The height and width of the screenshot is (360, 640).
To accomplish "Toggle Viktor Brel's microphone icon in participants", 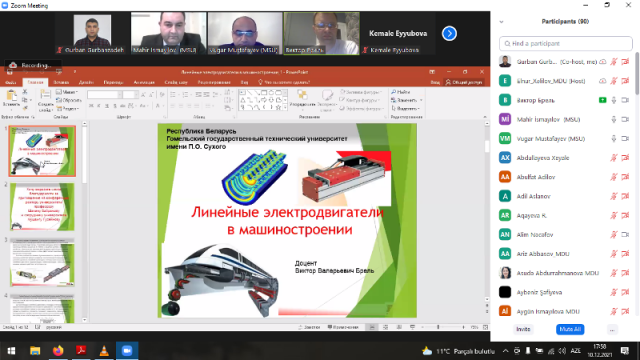I will [x=613, y=100].
